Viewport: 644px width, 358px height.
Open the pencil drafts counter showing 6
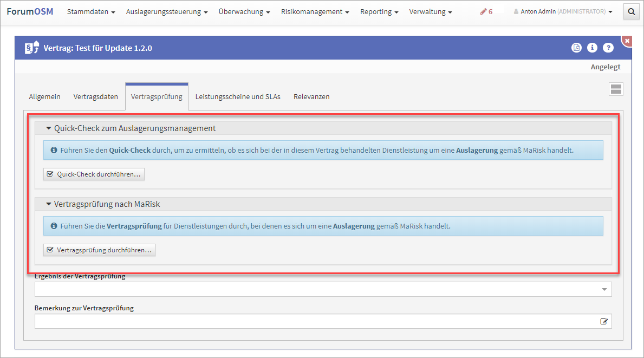[x=486, y=11]
